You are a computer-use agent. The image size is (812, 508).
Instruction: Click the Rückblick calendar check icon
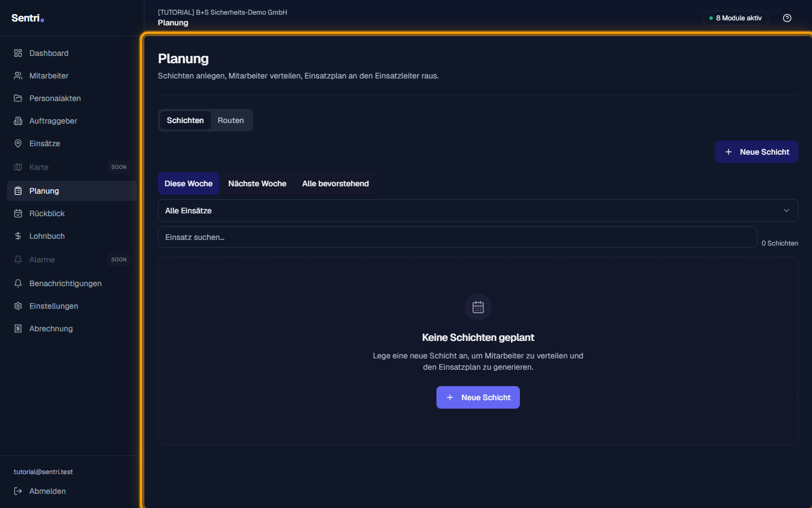(x=18, y=213)
